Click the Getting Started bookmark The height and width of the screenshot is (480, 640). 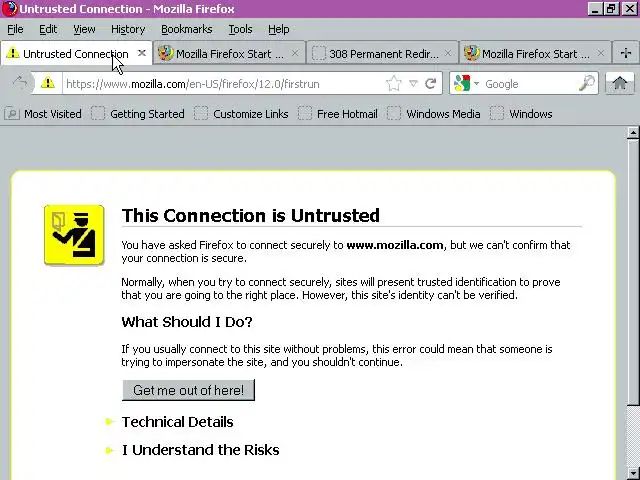click(138, 113)
